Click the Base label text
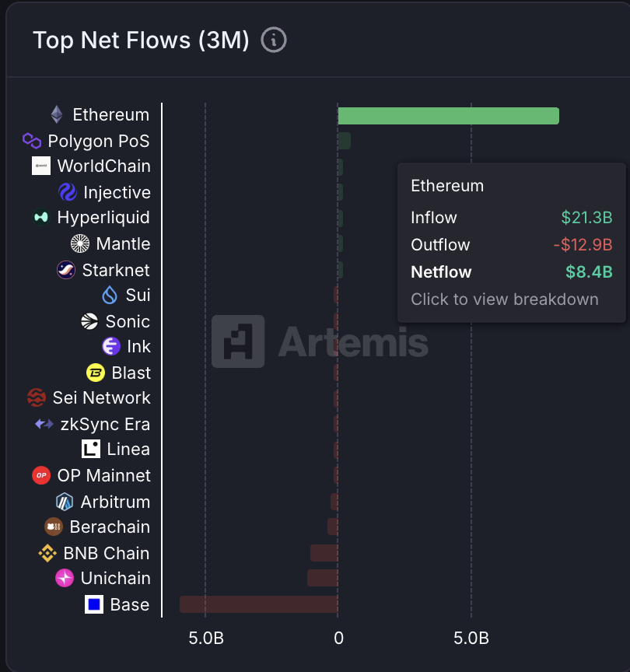The width and height of the screenshot is (630, 672). pos(130,604)
